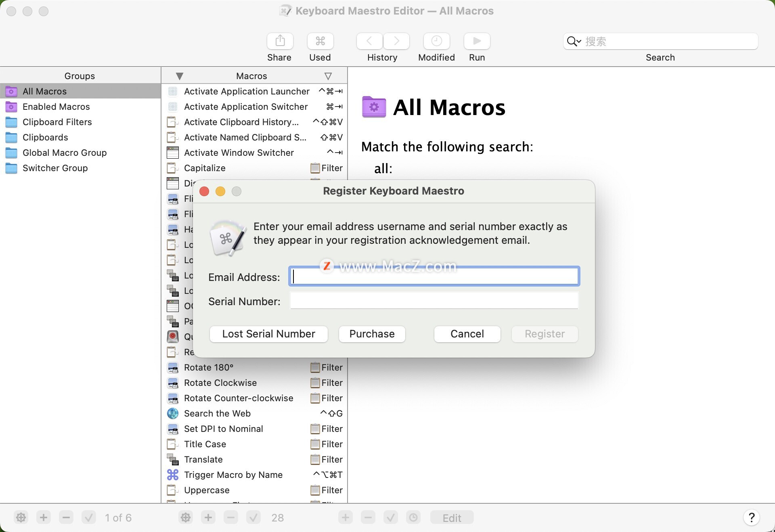Select Activate Application Launcher macro
The height and width of the screenshot is (532, 775).
click(x=254, y=91)
